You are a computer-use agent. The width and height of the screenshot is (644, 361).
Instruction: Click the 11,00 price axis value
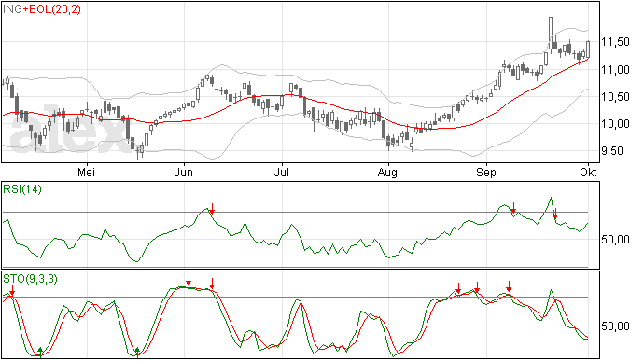pos(615,69)
